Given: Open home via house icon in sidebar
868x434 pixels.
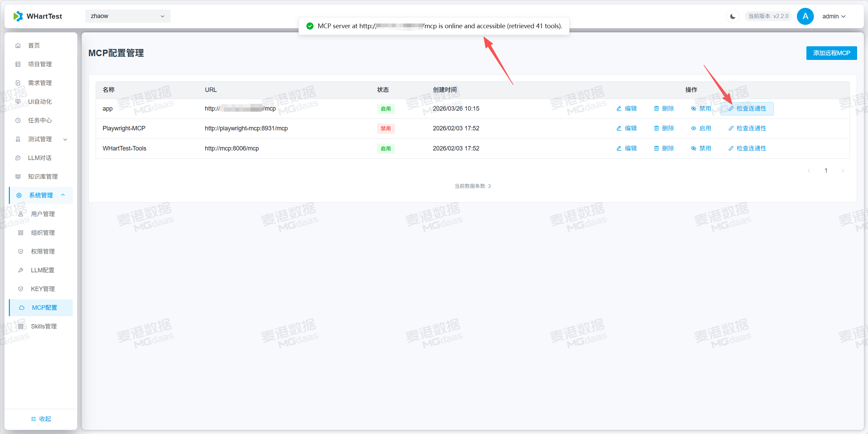Looking at the screenshot, I should [18, 46].
